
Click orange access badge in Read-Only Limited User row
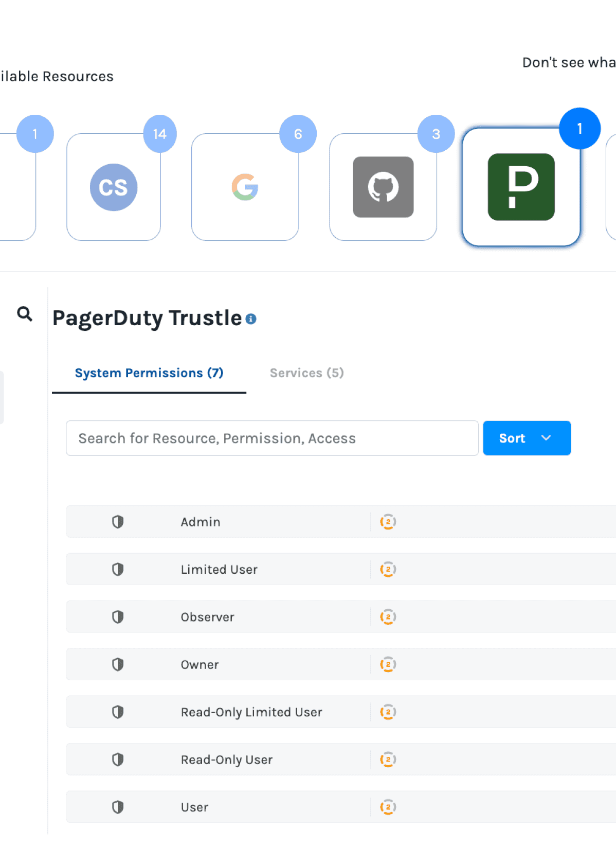point(388,712)
